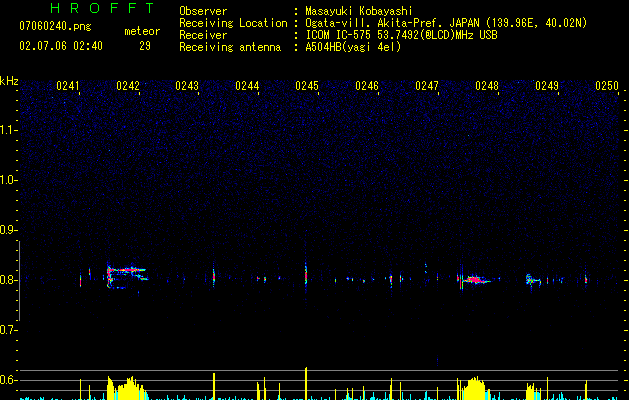Click the yellow intensity hump near 0248
The height and width of the screenshot is (400, 629).
coord(475,388)
